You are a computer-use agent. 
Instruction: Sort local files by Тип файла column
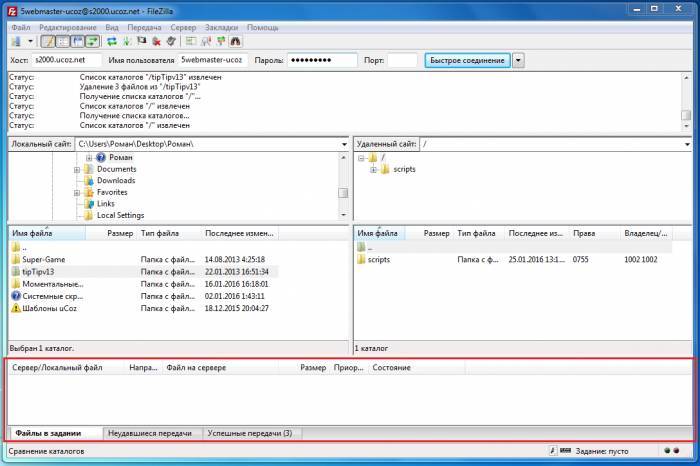pos(160,233)
